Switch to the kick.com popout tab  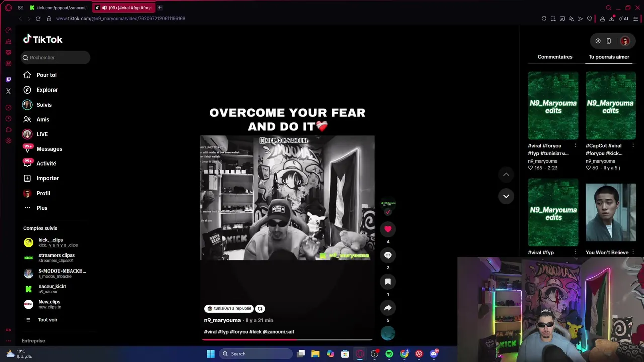[57, 8]
